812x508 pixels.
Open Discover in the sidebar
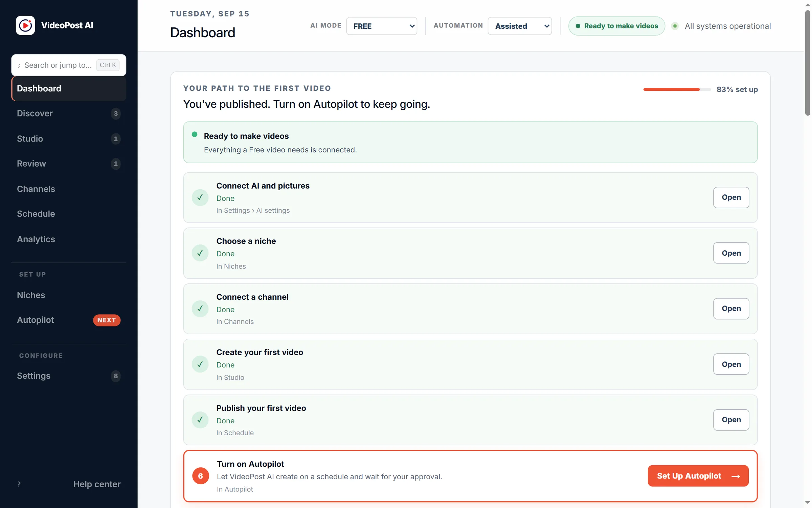click(69, 113)
